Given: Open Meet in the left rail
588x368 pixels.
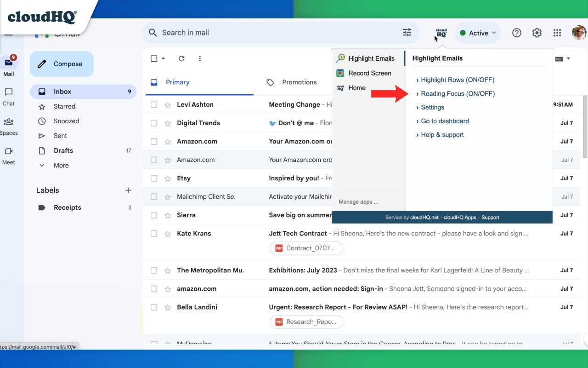Looking at the screenshot, I should point(9,156).
